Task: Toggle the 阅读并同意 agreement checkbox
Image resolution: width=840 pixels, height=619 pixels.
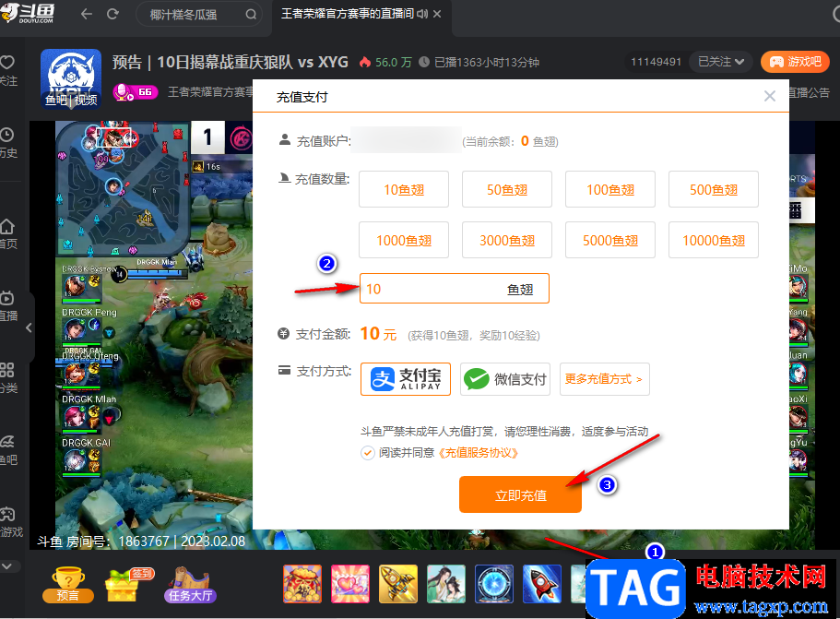Action: pyautogui.click(x=368, y=453)
